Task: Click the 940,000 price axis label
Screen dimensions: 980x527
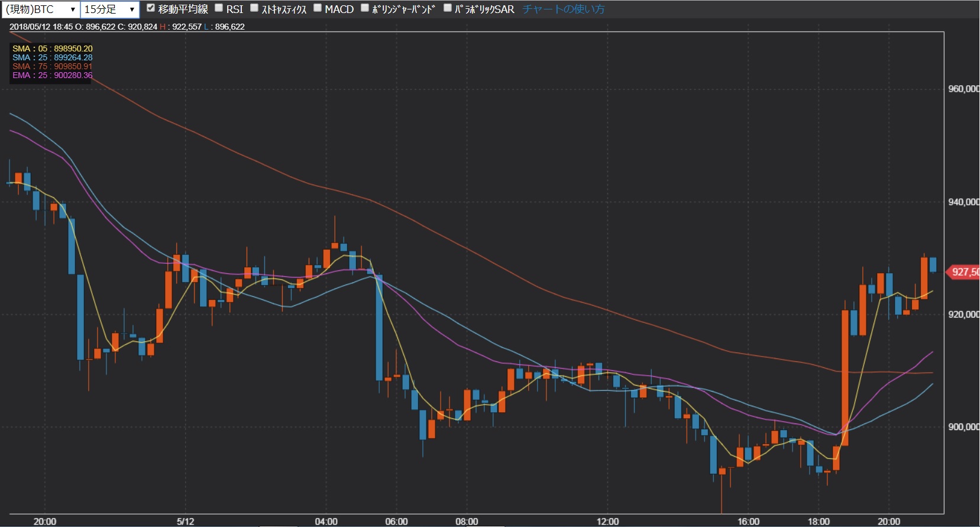Action: 963,202
